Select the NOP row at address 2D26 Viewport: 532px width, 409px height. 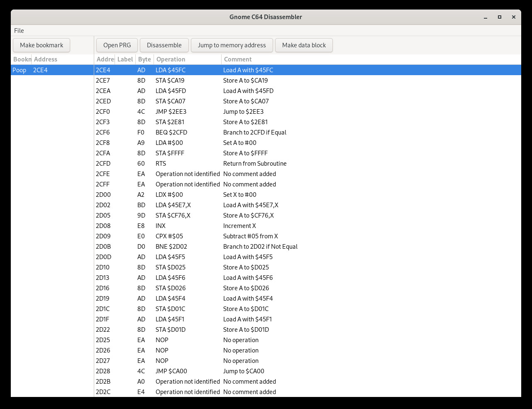(307, 350)
